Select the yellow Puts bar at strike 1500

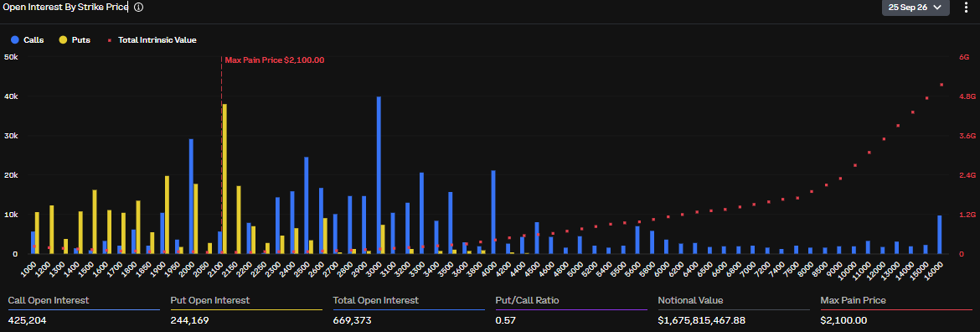[x=95, y=222]
